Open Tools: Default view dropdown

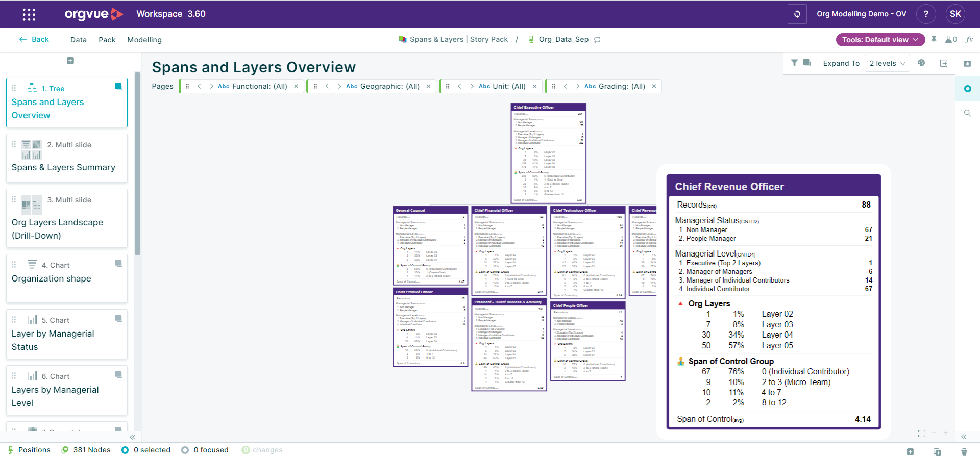[880, 40]
